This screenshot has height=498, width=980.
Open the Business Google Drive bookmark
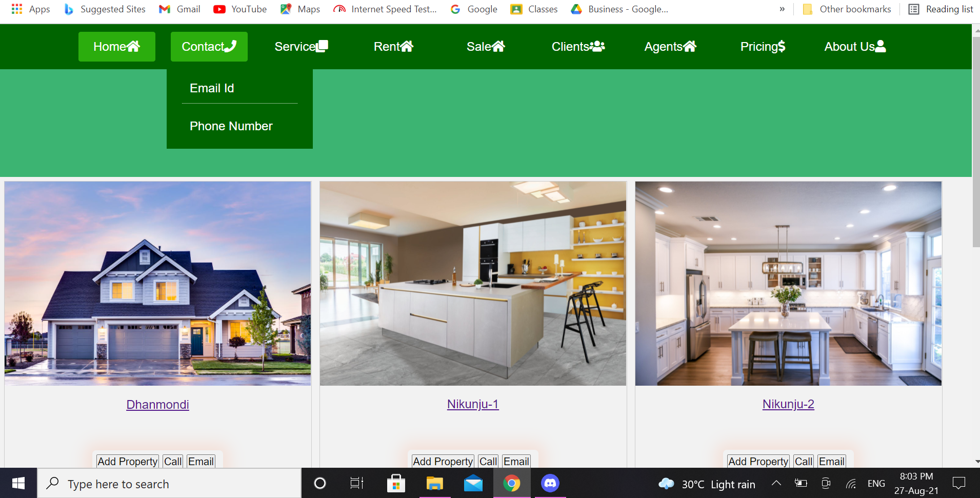[x=619, y=9]
